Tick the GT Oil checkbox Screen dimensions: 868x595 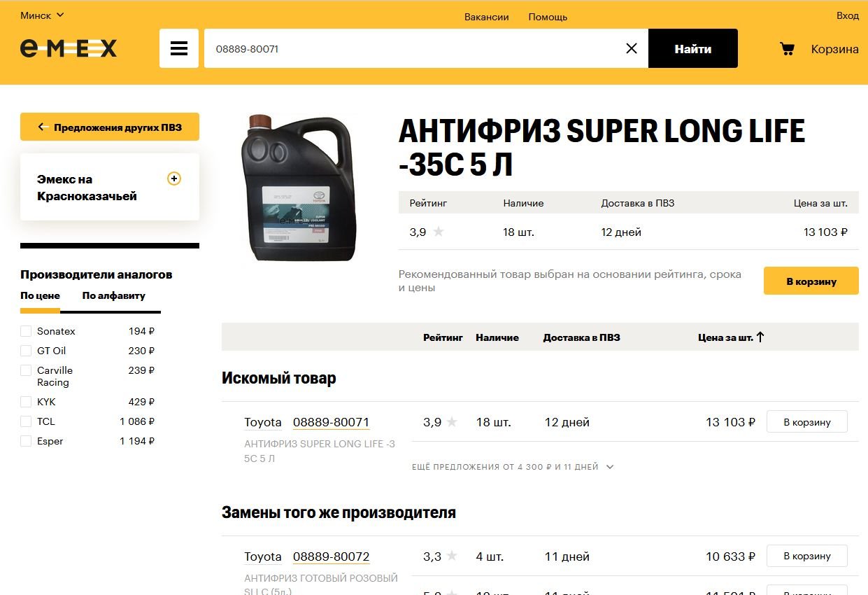pos(26,351)
